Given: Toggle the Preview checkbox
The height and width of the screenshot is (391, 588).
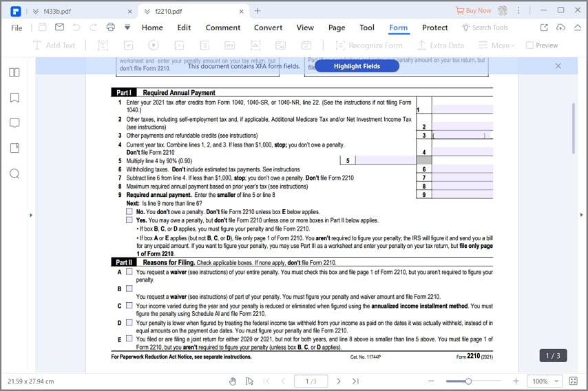Looking at the screenshot, I should pyautogui.click(x=530, y=45).
